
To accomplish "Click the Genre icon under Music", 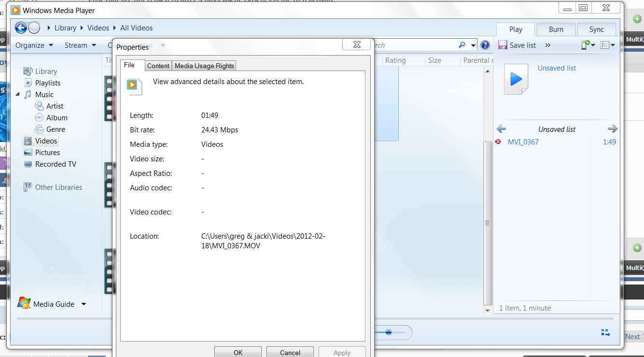I will pyautogui.click(x=39, y=129).
